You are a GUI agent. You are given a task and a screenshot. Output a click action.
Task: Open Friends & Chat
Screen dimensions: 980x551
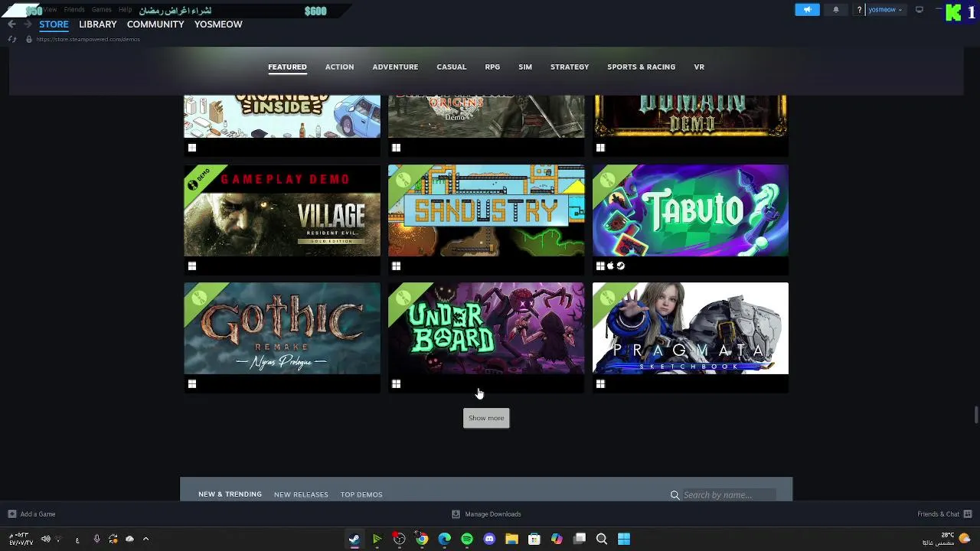(x=938, y=514)
